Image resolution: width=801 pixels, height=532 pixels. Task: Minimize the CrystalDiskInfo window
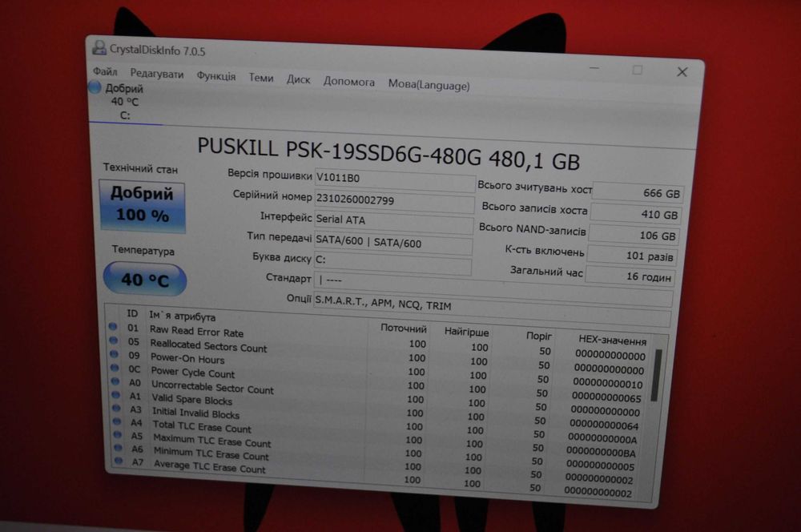594,68
